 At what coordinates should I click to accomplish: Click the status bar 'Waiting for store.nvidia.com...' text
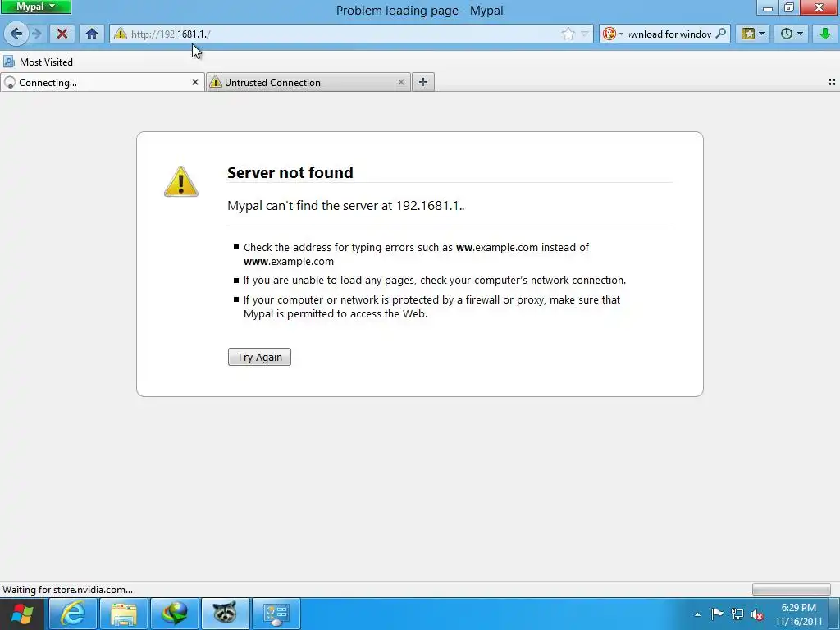[67, 590]
